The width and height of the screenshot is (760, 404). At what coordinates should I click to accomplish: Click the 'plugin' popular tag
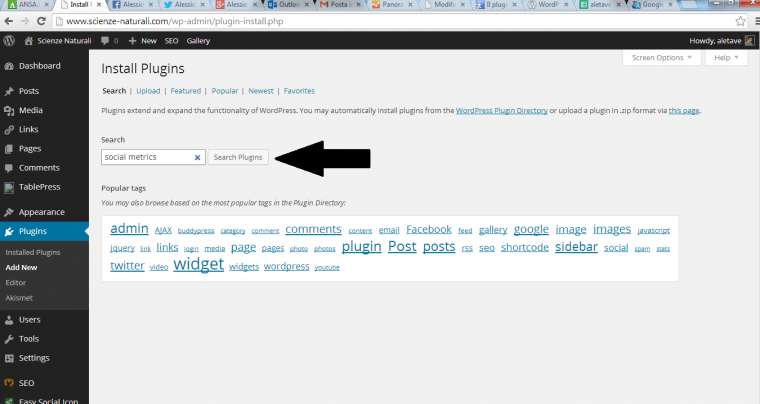coord(362,247)
